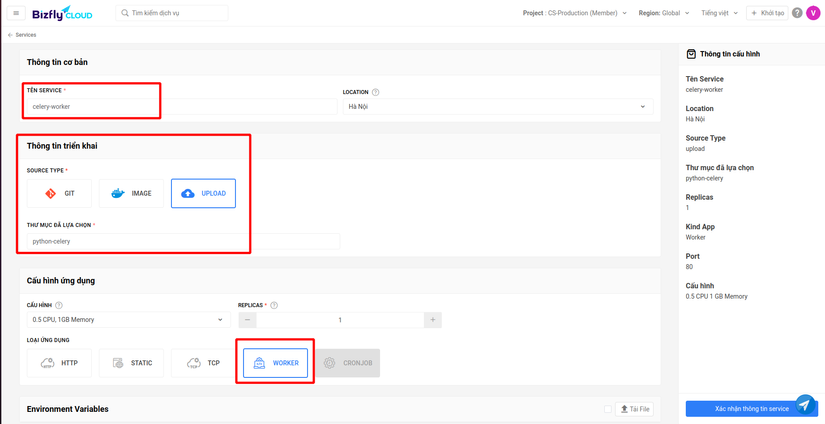Click the Kind App Worker summary value
The width and height of the screenshot is (825, 424).
(696, 237)
